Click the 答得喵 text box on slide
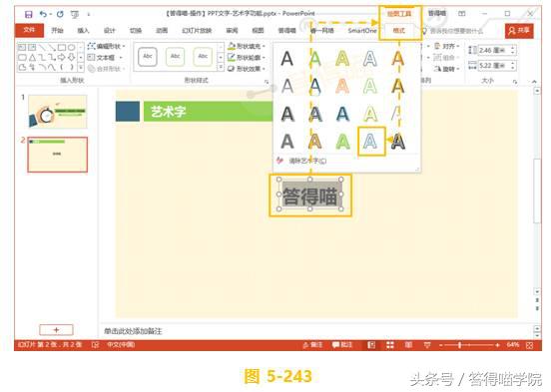Screen dimensions: 551x392 click(x=309, y=195)
